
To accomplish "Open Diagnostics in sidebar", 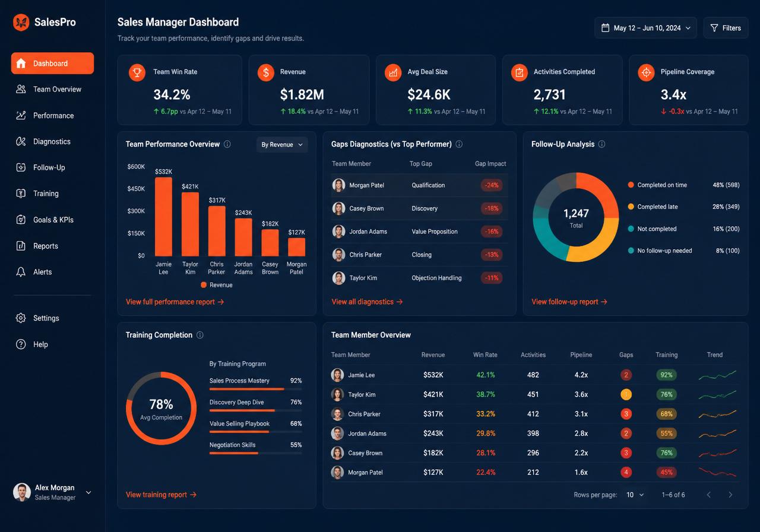I will [x=52, y=141].
